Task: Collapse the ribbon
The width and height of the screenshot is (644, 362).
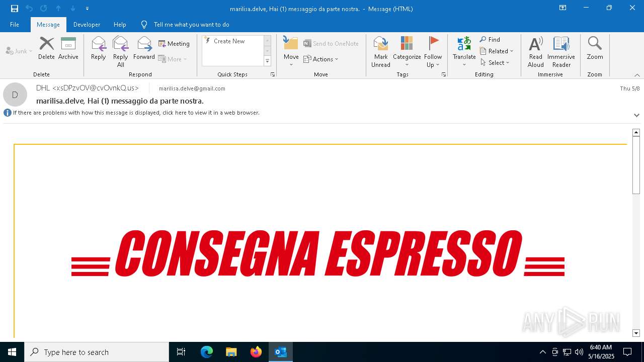Action: (x=637, y=75)
